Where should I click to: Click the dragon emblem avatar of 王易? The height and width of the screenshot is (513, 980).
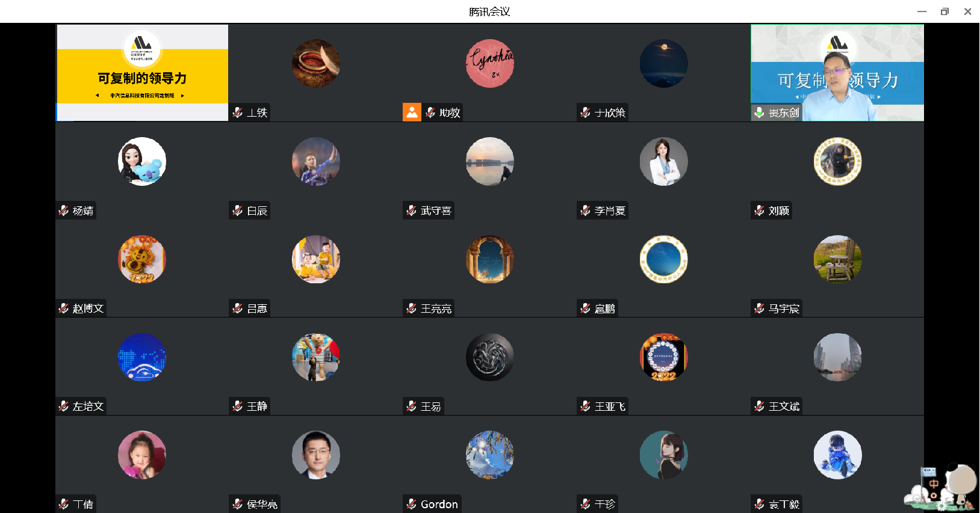click(x=490, y=357)
